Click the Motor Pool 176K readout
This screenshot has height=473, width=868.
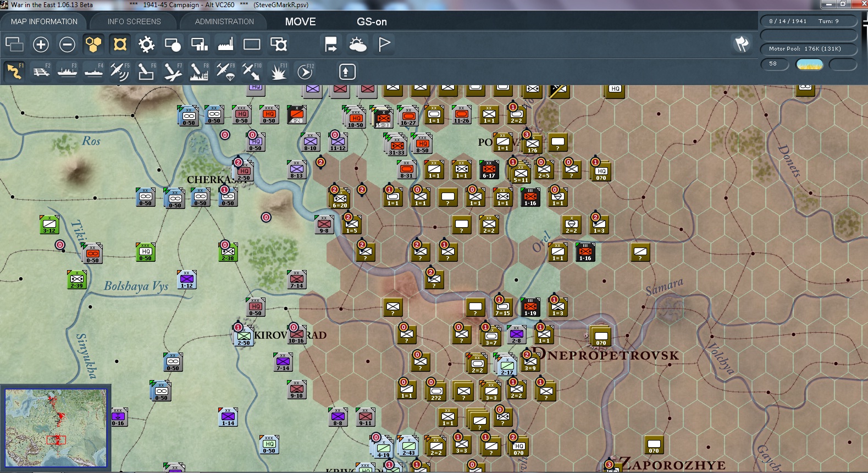[808, 48]
